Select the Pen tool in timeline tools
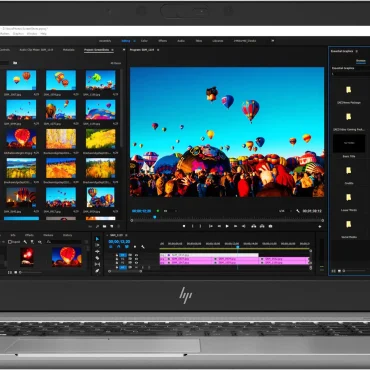Image resolution: width=370 pixels, height=370 pixels. (x=97, y=271)
